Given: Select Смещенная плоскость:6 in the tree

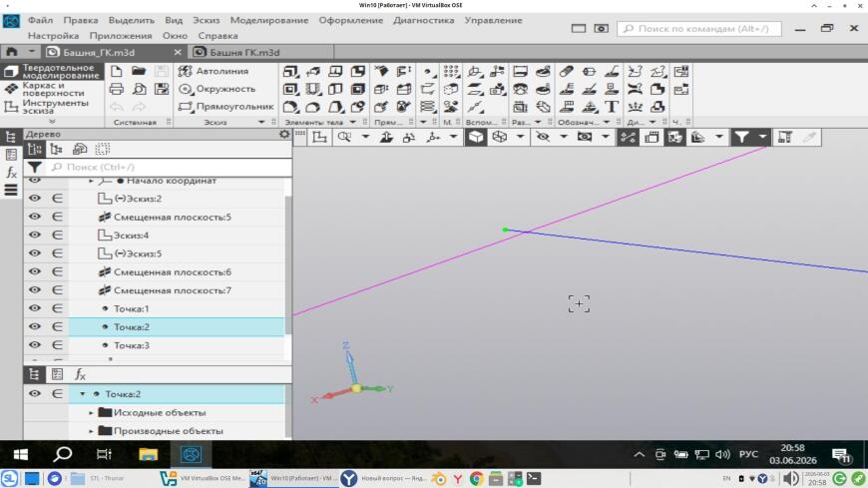Looking at the screenshot, I should tap(173, 272).
